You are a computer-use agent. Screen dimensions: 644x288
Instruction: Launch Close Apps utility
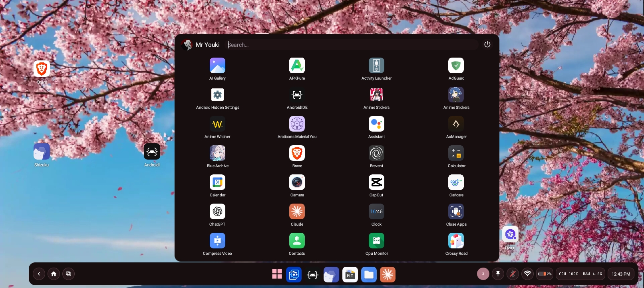pos(456,212)
